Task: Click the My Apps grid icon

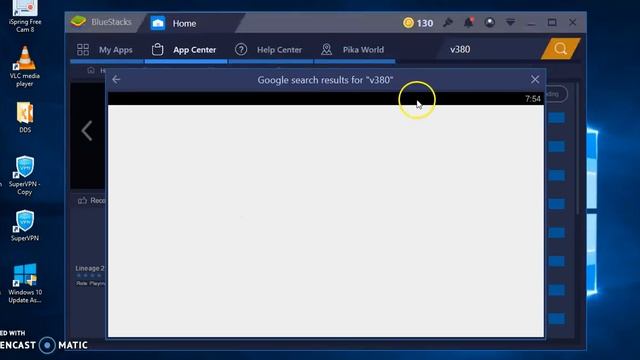Action: [x=83, y=49]
